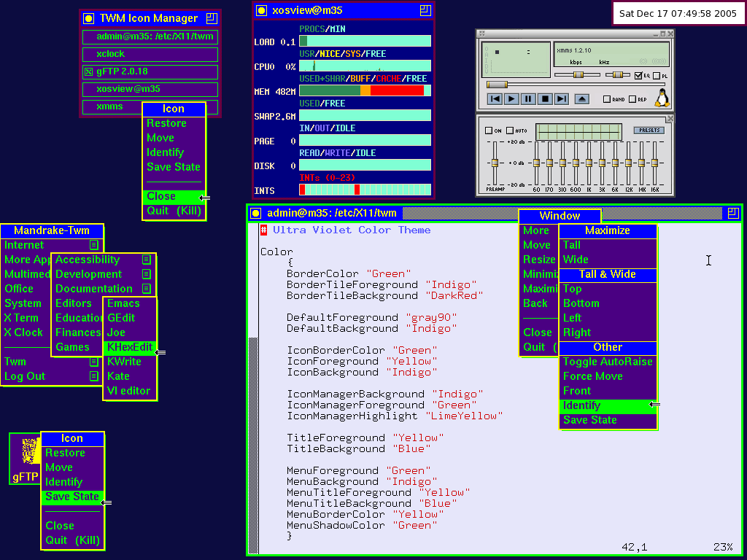
Task: Enable AUTO in xmms equalizer
Action: click(510, 131)
